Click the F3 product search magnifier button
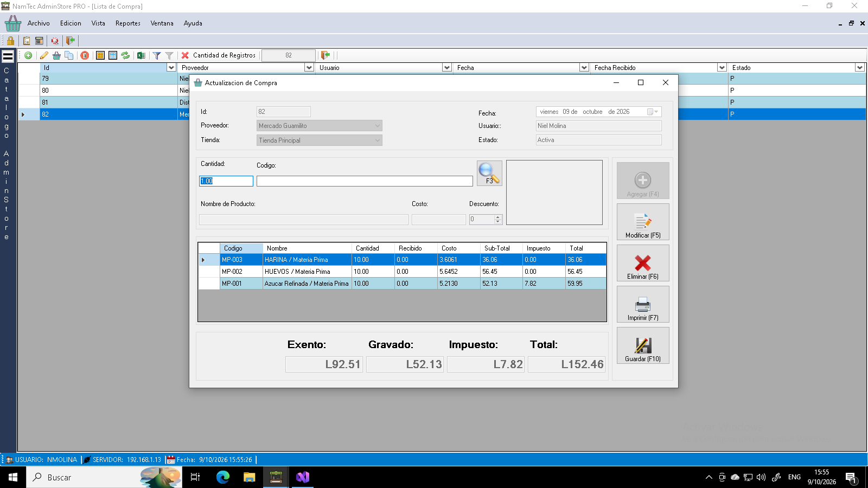This screenshot has width=868, height=488. click(489, 174)
